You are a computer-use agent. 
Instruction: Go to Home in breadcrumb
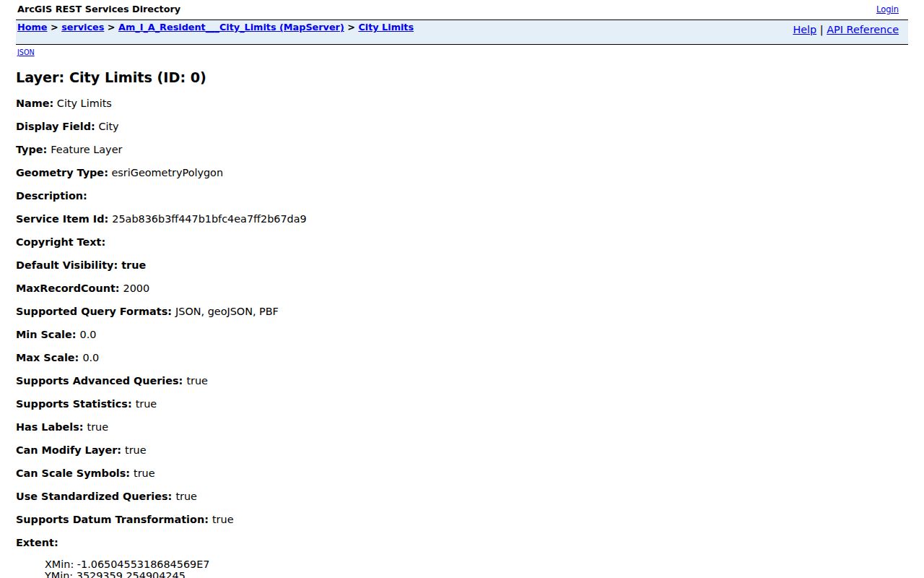coord(32,27)
